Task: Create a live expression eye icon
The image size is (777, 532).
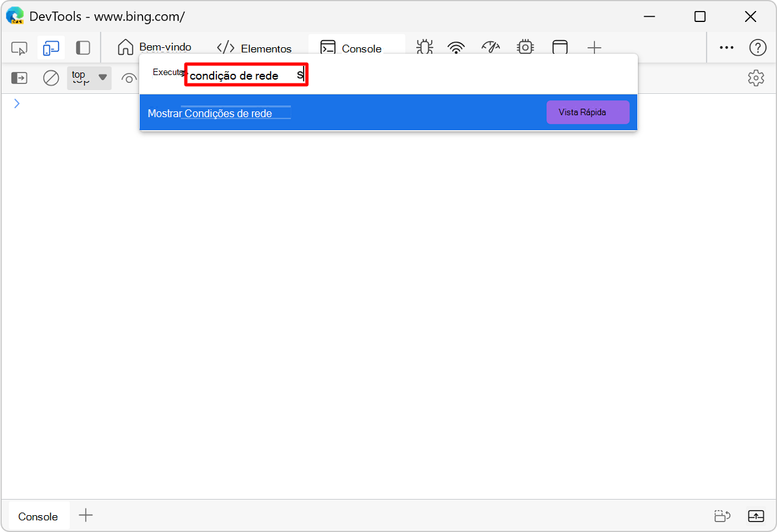Action: pos(129,78)
